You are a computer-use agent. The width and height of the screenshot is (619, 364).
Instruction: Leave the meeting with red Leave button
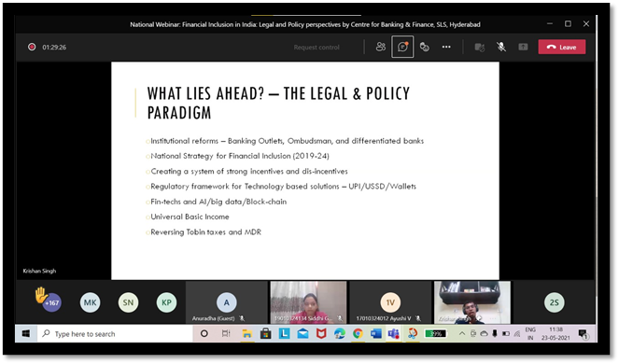click(x=562, y=47)
